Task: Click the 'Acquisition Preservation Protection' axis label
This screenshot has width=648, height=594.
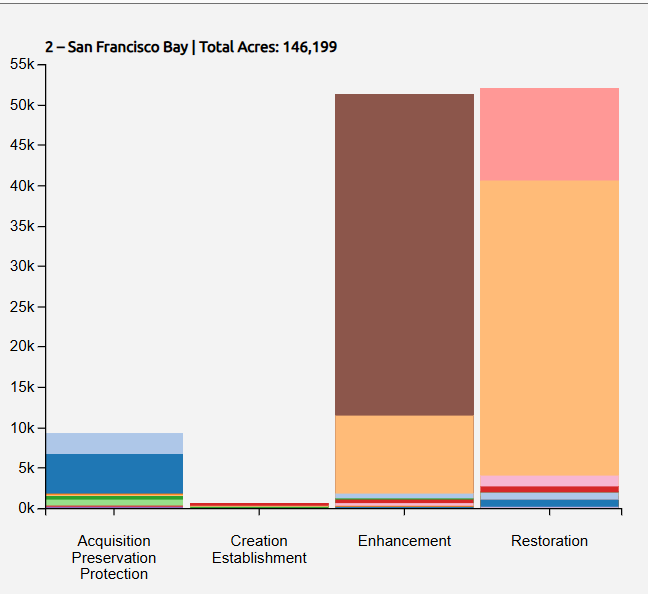Action: [x=114, y=557]
